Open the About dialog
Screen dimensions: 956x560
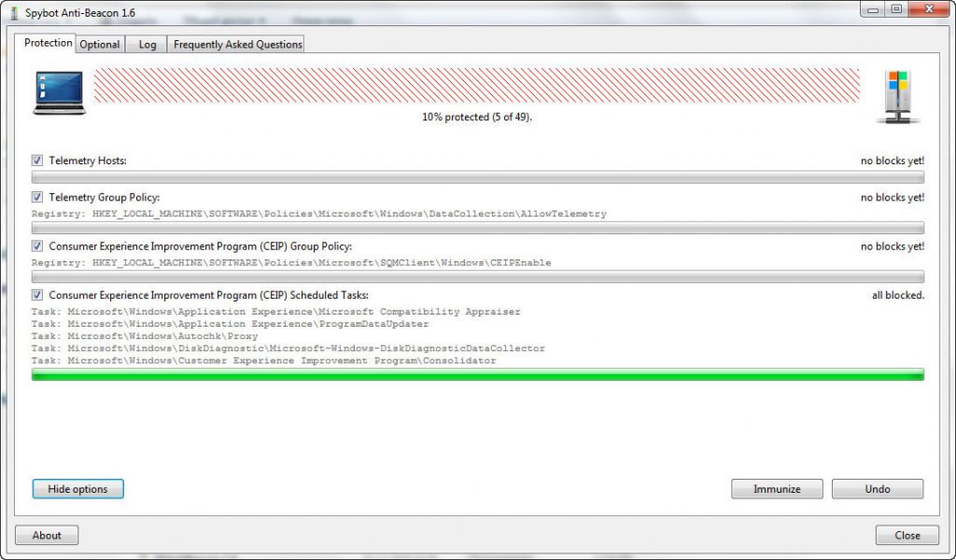pos(47,535)
